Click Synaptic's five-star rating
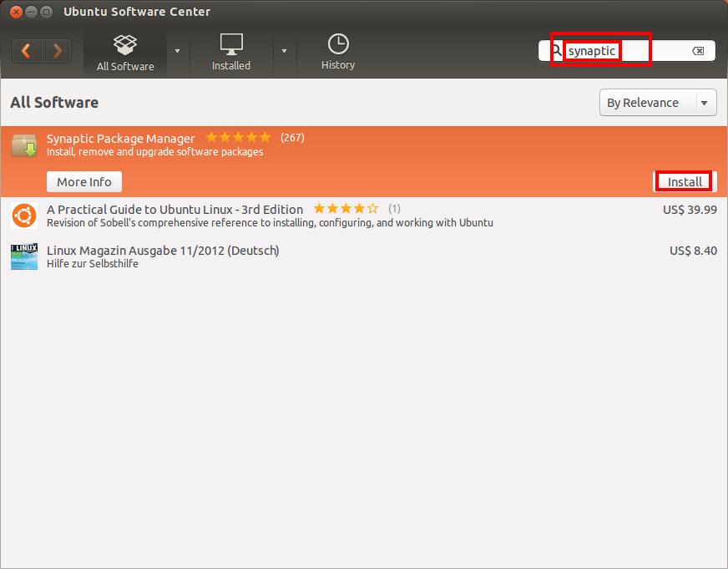 tap(238, 137)
